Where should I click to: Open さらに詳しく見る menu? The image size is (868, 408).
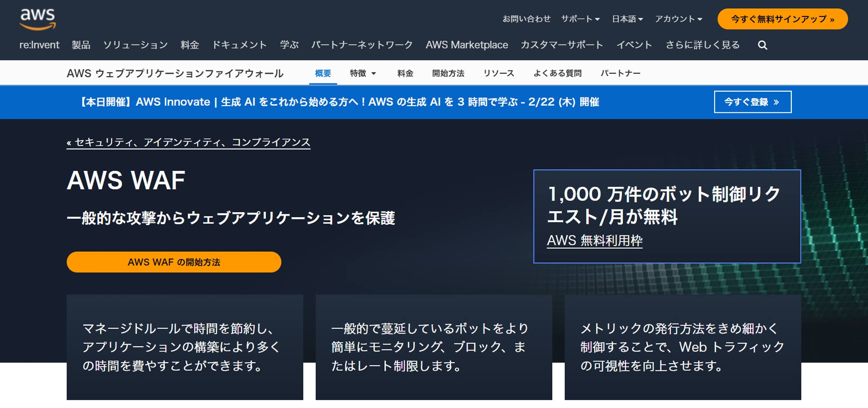coord(703,45)
